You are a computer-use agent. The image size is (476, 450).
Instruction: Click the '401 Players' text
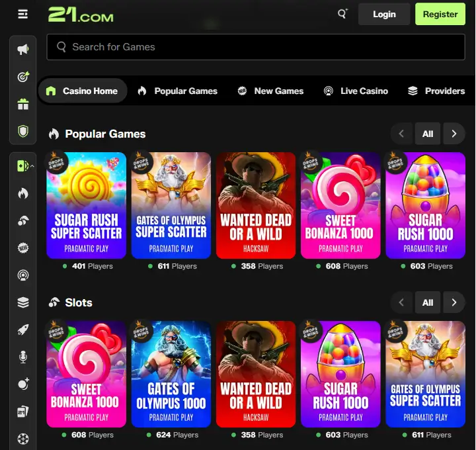click(93, 266)
